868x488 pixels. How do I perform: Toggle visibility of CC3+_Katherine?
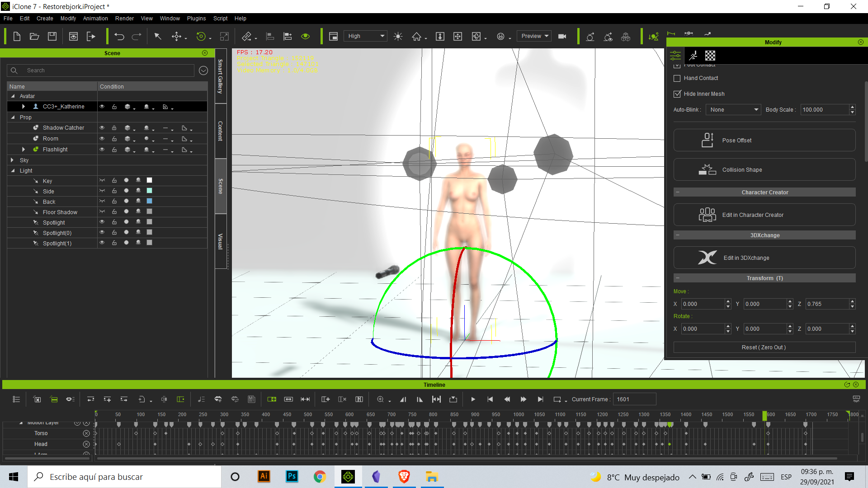pos(102,107)
